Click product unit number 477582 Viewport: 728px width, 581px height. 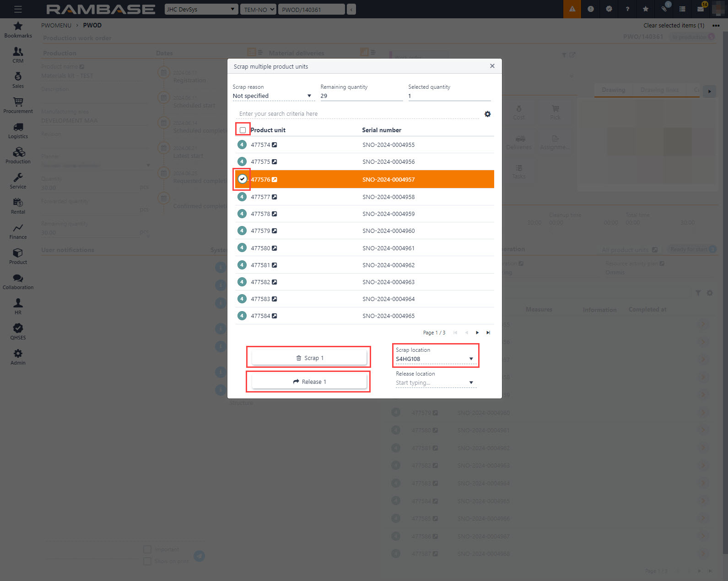[260, 282]
